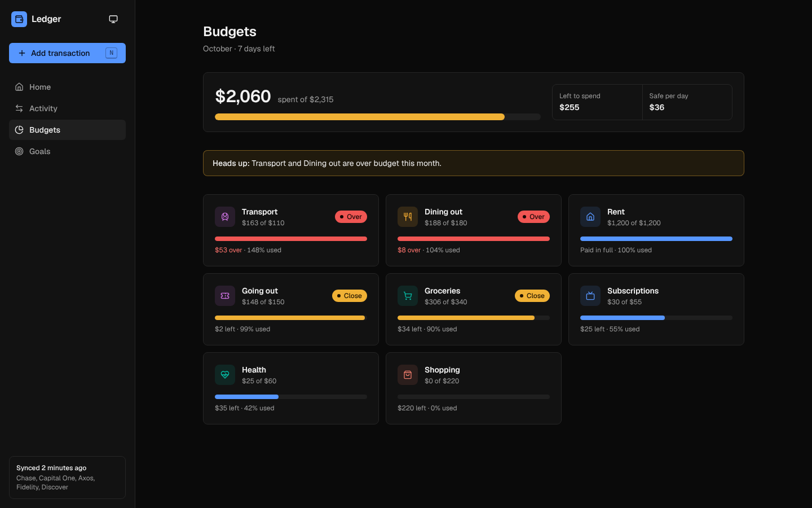Click the Budgets pie chart icon in the sidebar
The height and width of the screenshot is (508, 812).
pyautogui.click(x=19, y=130)
